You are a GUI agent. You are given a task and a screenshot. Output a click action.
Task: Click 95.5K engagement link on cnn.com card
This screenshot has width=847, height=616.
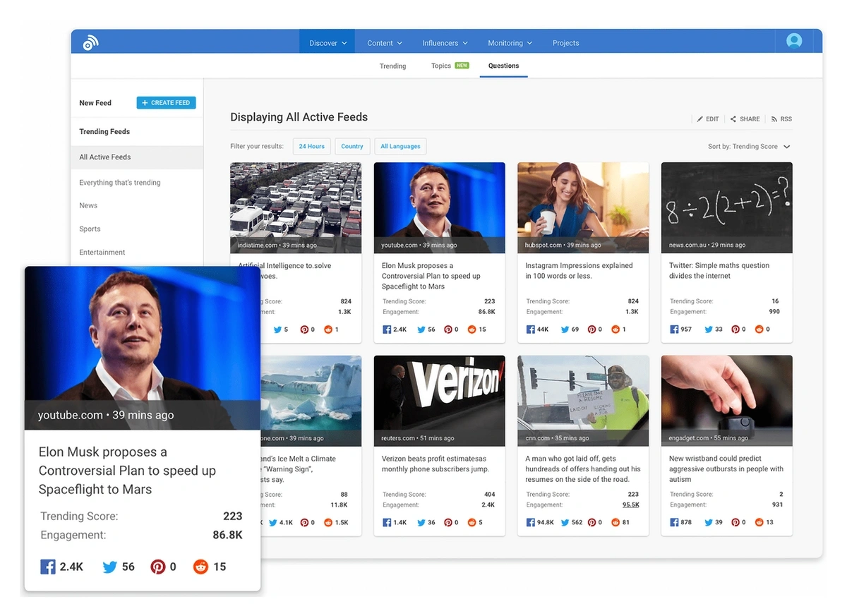point(631,505)
